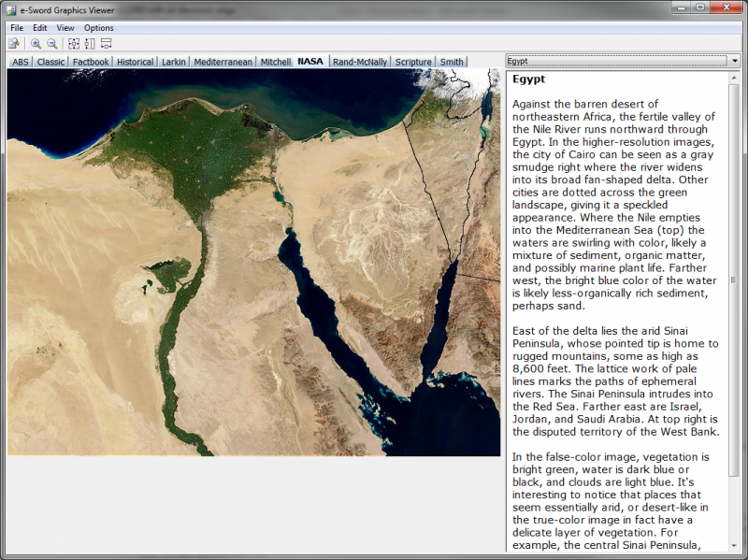748x560 pixels.
Task: Switch to the Scripture tab
Action: pos(413,62)
